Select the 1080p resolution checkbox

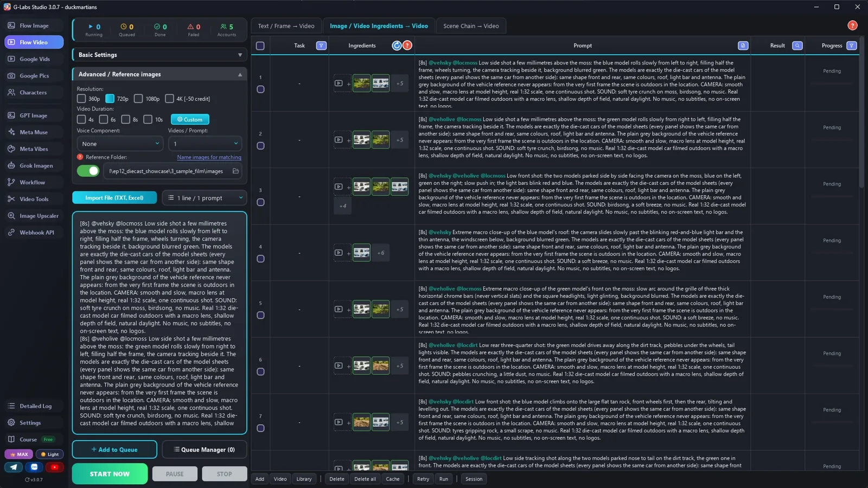[138, 99]
